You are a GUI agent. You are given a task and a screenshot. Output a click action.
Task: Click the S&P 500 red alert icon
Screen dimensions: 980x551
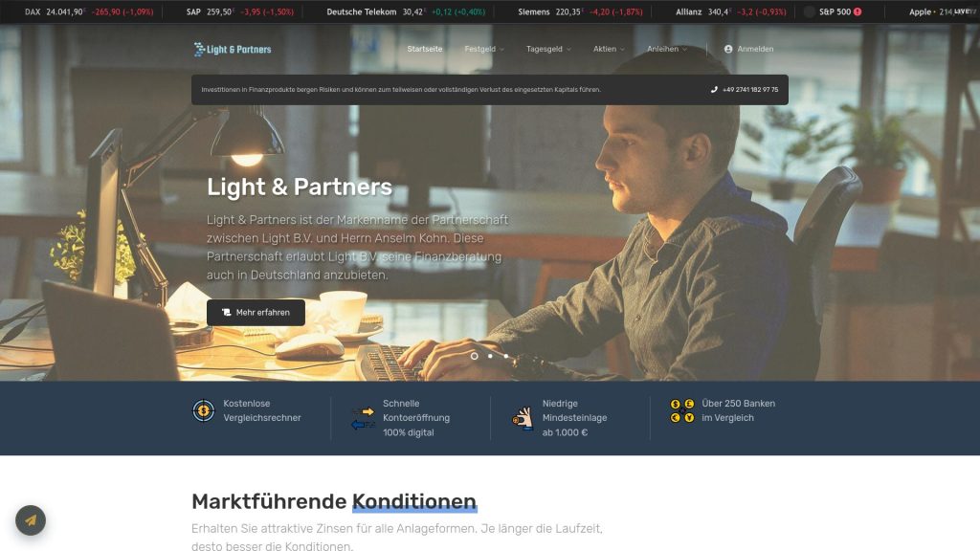point(857,11)
